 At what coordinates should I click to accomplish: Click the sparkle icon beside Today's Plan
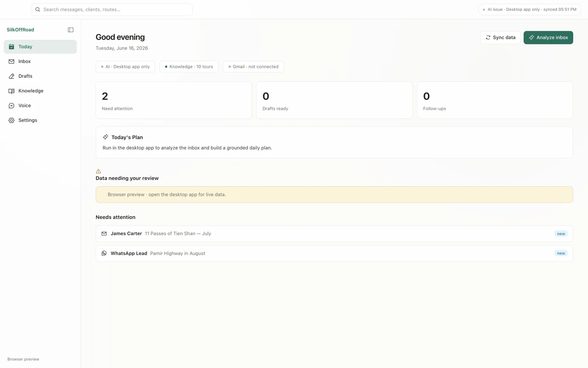tap(105, 137)
